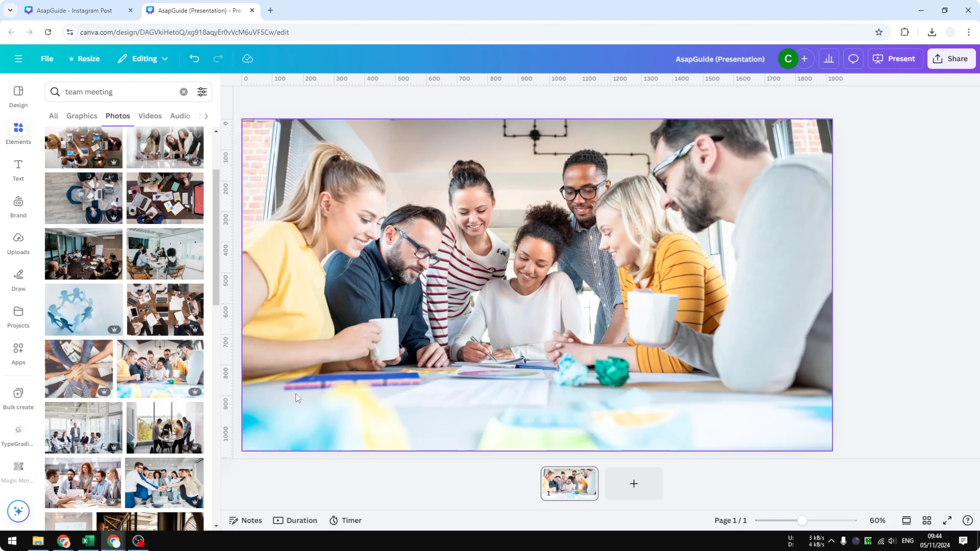Open the Text sidebar panel

coord(18,170)
